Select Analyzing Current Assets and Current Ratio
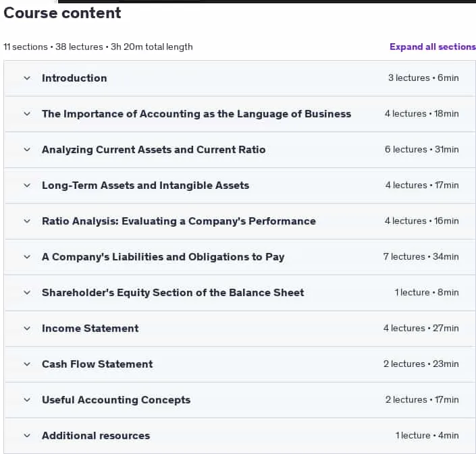The width and height of the screenshot is (476, 454). 154,150
